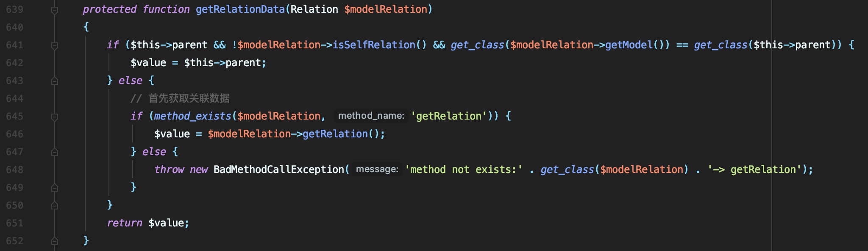Click the message parameter hint label
Viewport: 868px width, 251px height.
377,169
